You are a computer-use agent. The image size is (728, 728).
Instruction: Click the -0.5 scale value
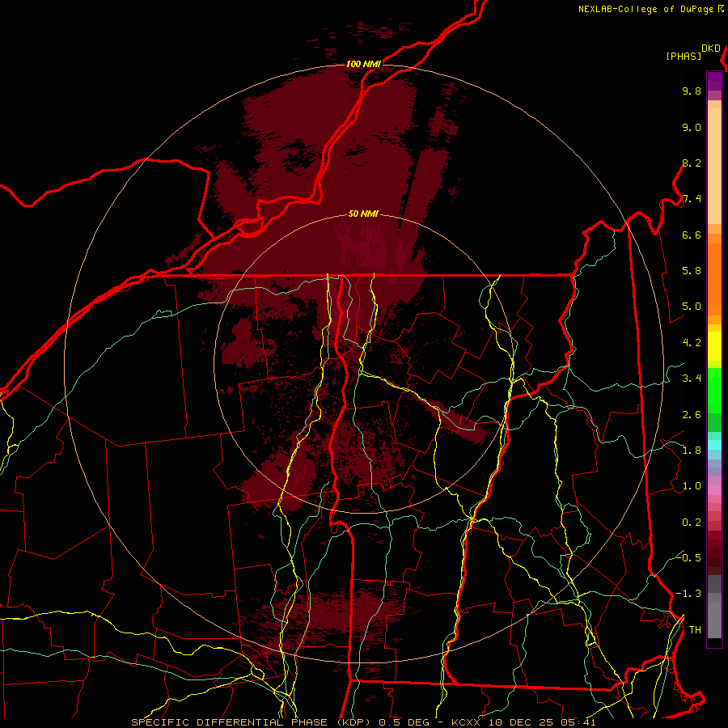click(x=688, y=558)
